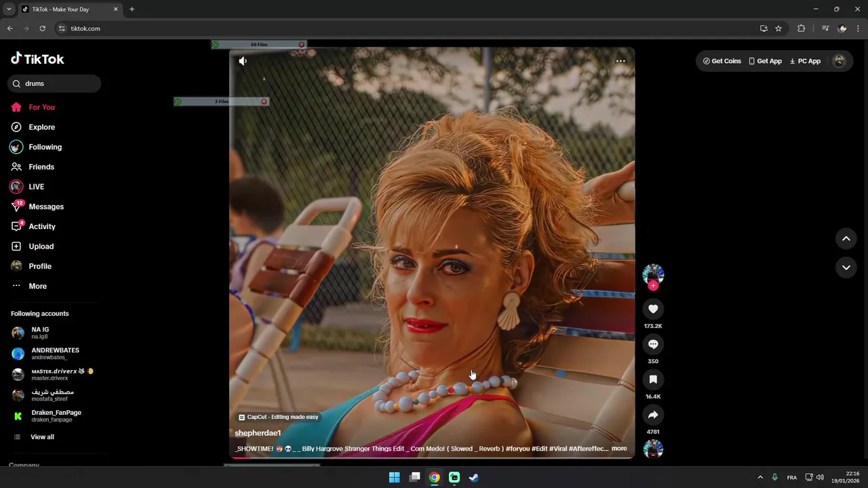
Task: Open the Chrome extensions puzzle icon
Action: point(801,28)
